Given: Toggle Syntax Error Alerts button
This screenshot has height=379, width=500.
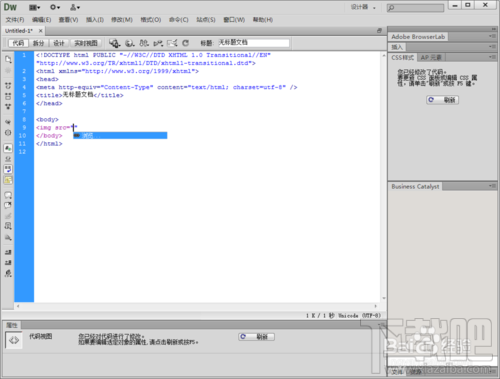Looking at the screenshot, I should pyautogui.click(x=8, y=180).
